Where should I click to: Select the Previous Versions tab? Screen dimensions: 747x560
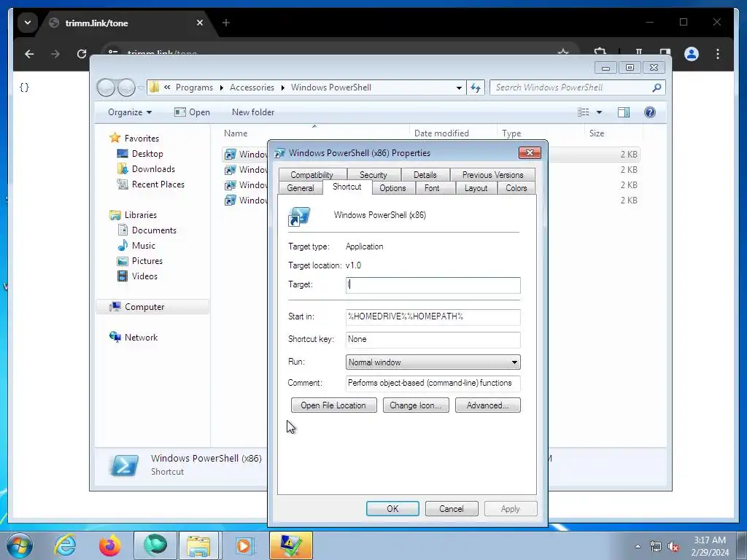492,175
